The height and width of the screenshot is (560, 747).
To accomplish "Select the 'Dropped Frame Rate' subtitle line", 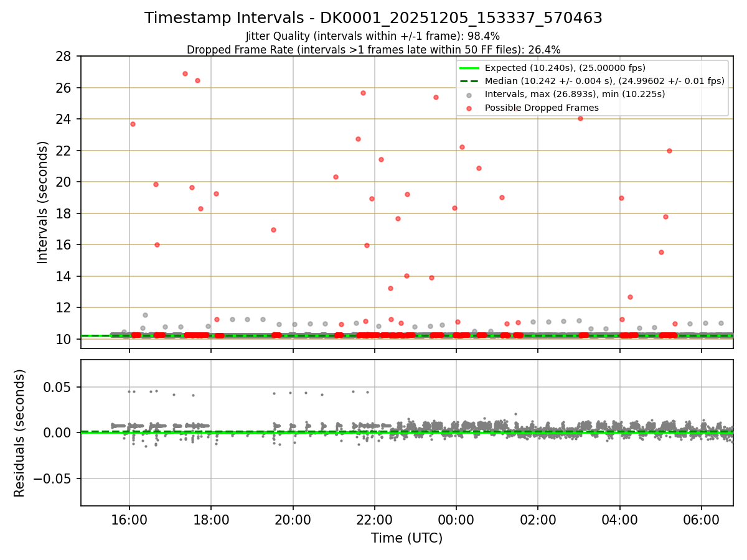I will [374, 49].
